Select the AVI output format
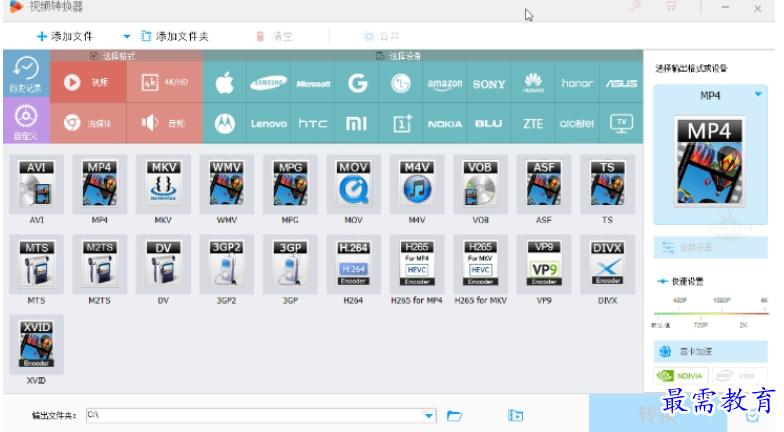784x432 pixels. (x=36, y=184)
